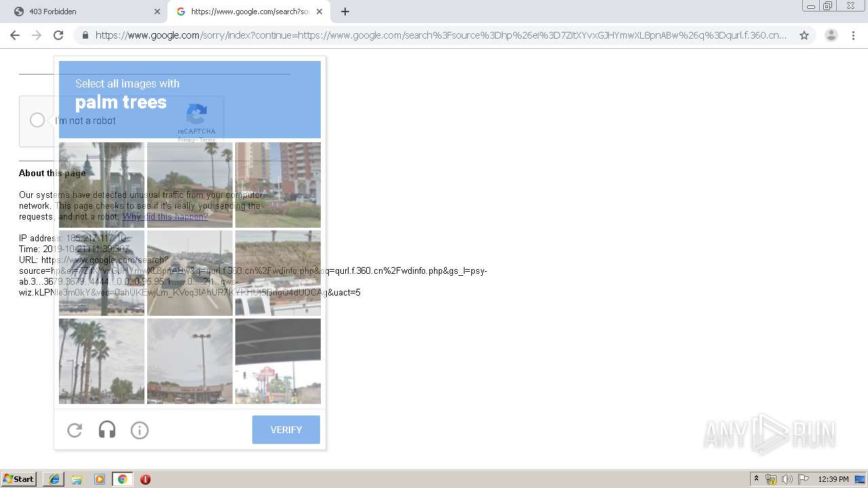This screenshot has width=868, height=488.
Task: Close the 403 Forbidden tab
Action: 157,12
